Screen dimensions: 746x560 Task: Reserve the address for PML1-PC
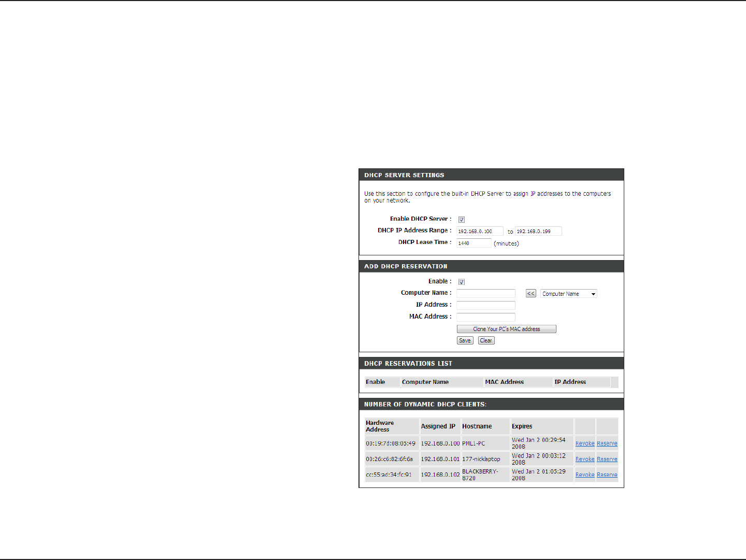click(607, 443)
